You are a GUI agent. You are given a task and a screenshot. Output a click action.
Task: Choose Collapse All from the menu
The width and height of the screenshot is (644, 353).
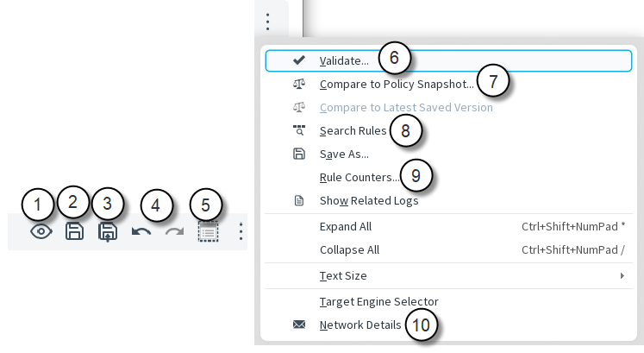[x=349, y=250]
